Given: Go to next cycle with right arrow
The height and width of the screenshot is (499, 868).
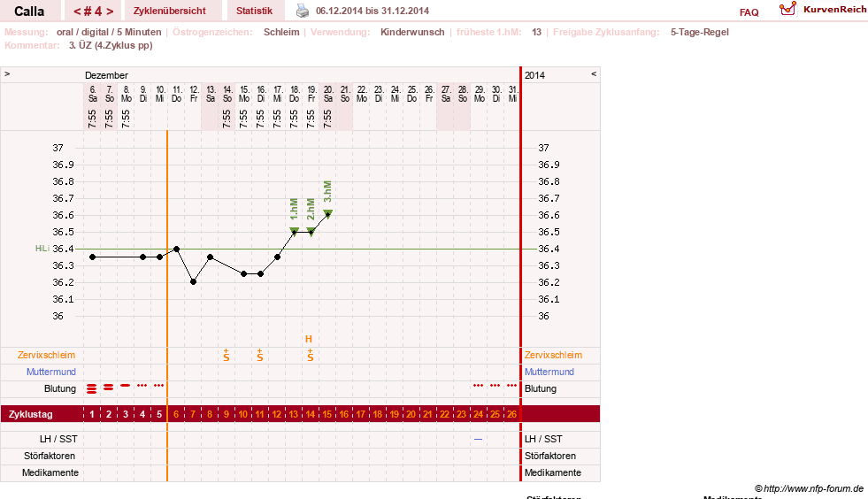Looking at the screenshot, I should 110,12.
